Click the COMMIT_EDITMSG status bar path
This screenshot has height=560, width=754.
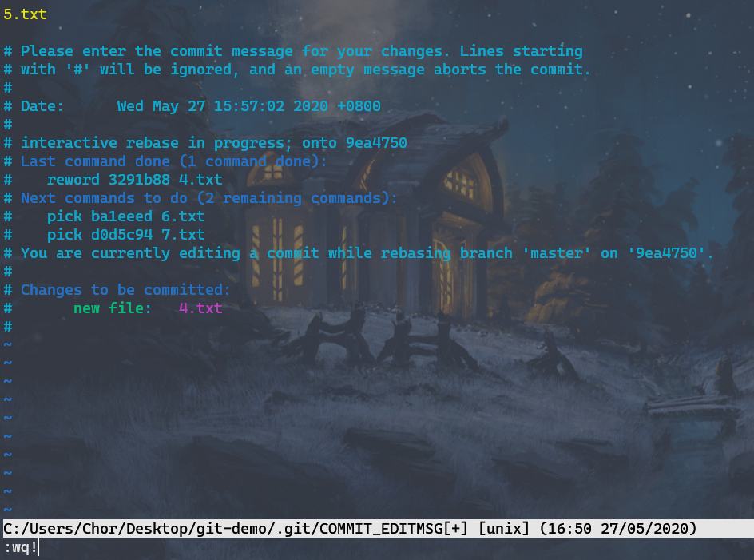(x=236, y=529)
